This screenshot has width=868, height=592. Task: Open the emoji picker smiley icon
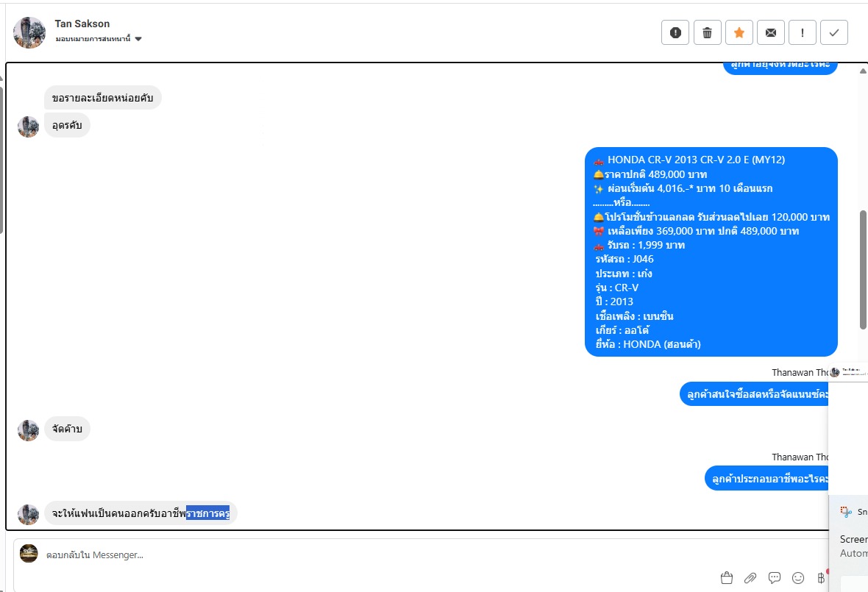coord(797,578)
